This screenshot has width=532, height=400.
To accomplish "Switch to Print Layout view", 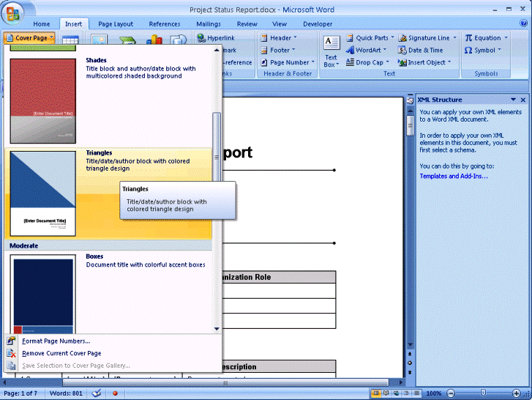I will click(x=376, y=393).
